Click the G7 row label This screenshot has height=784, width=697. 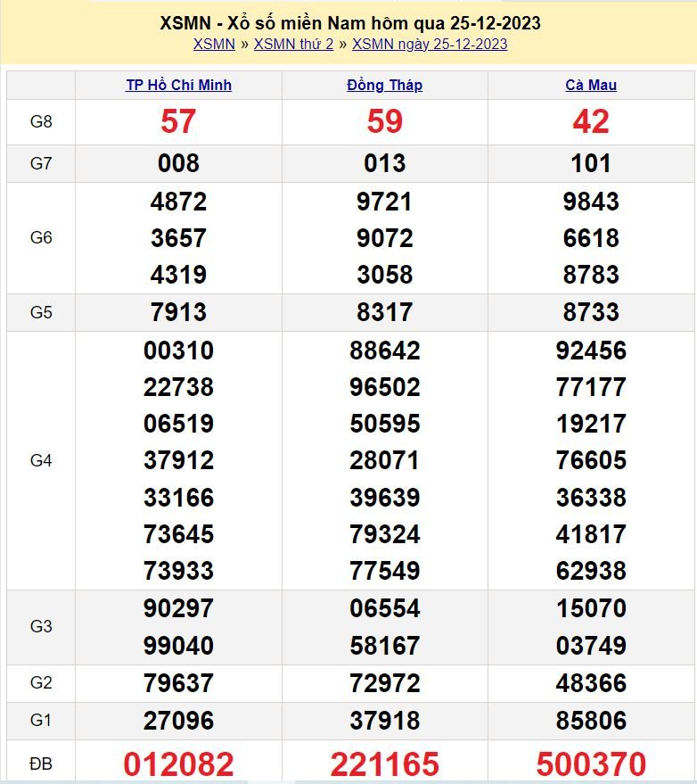click(41, 163)
